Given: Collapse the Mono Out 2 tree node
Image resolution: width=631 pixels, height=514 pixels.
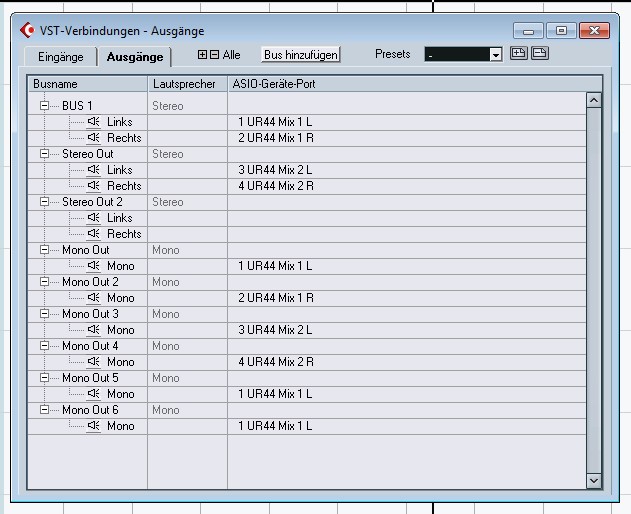Looking at the screenshot, I should pos(44,282).
